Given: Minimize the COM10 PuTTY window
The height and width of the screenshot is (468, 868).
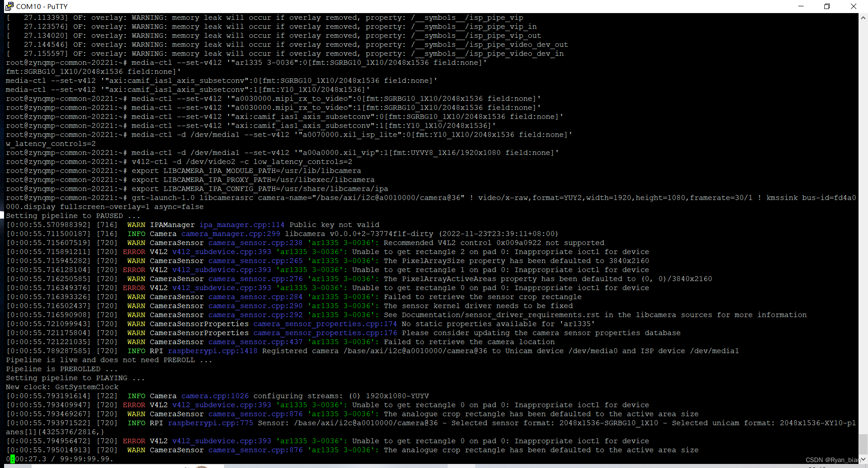Looking at the screenshot, I should click(801, 6).
